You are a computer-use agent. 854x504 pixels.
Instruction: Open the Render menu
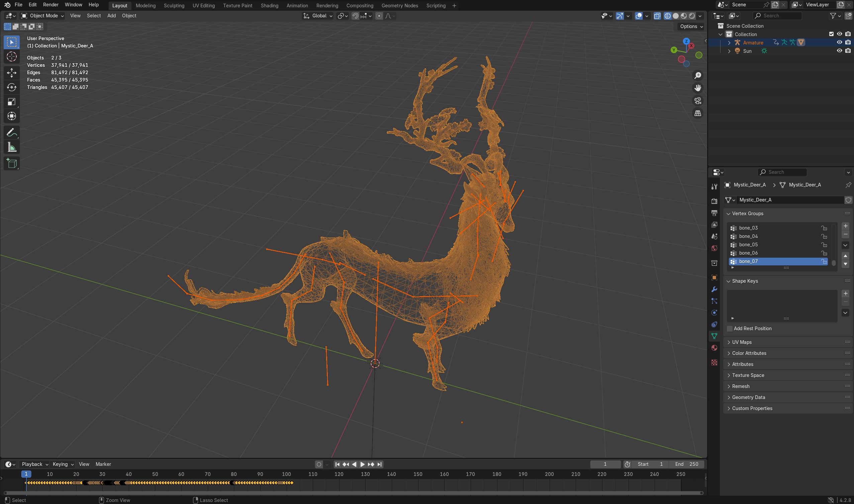51,5
